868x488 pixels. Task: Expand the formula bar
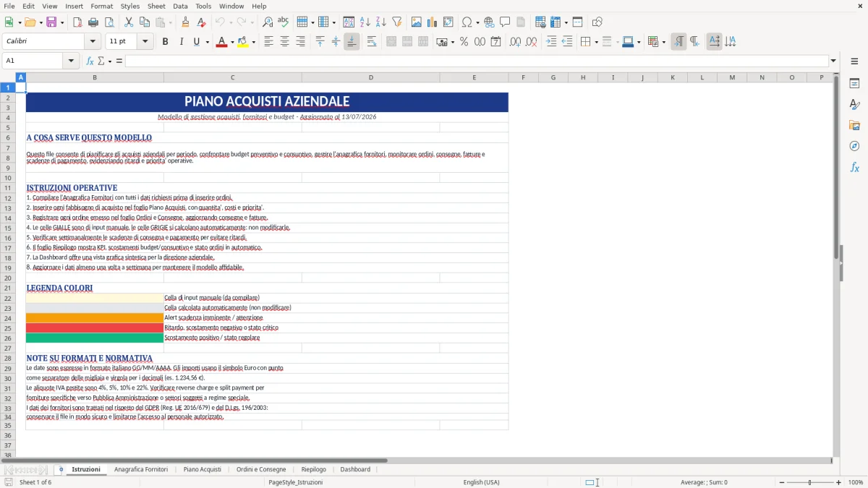point(833,61)
